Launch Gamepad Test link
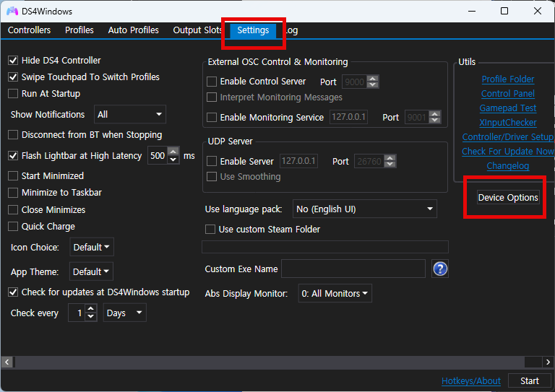This screenshot has height=392, width=555. 508,108
